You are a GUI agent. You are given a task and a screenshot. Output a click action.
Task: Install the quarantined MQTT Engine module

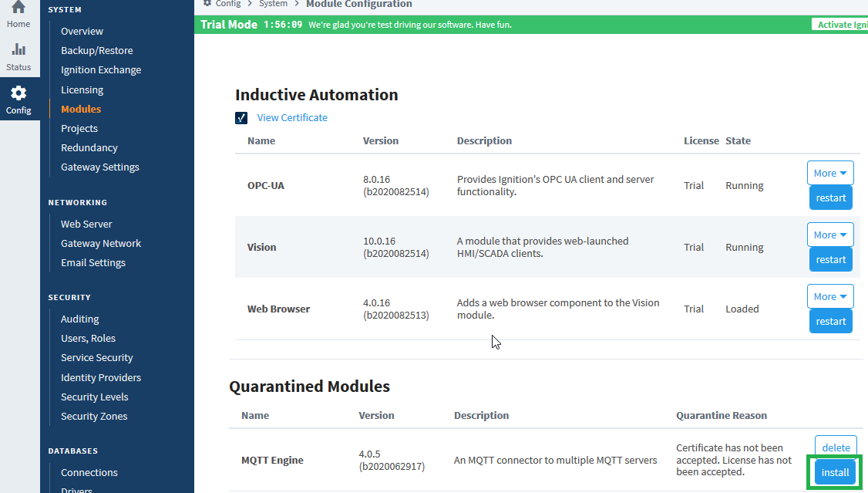pyautogui.click(x=835, y=472)
